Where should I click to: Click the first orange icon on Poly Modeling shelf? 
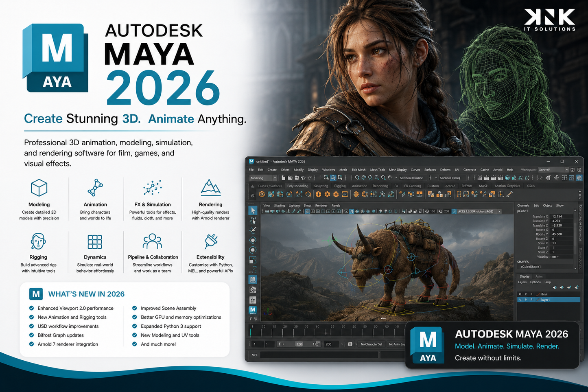click(262, 195)
